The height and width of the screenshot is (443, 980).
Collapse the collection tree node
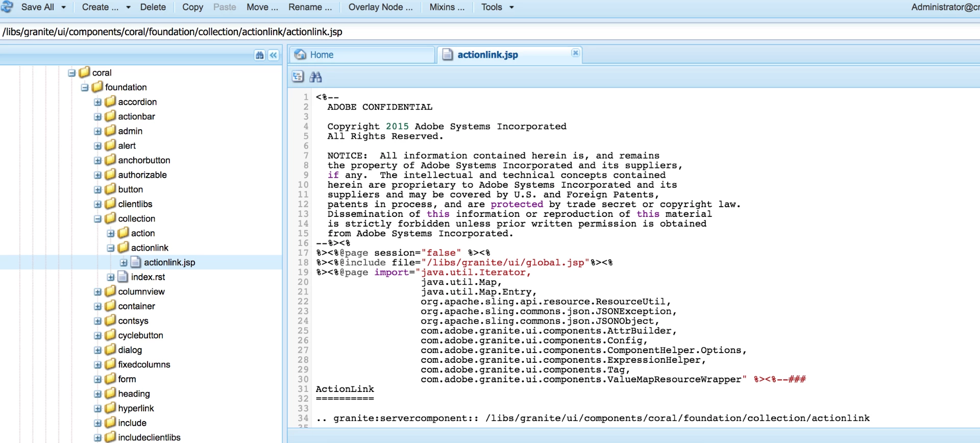[97, 219]
